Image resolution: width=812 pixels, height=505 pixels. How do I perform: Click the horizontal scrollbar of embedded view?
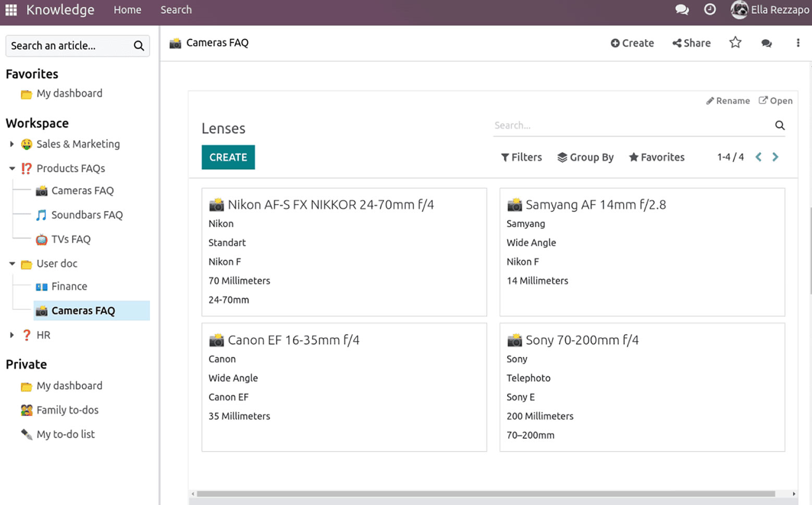486,494
